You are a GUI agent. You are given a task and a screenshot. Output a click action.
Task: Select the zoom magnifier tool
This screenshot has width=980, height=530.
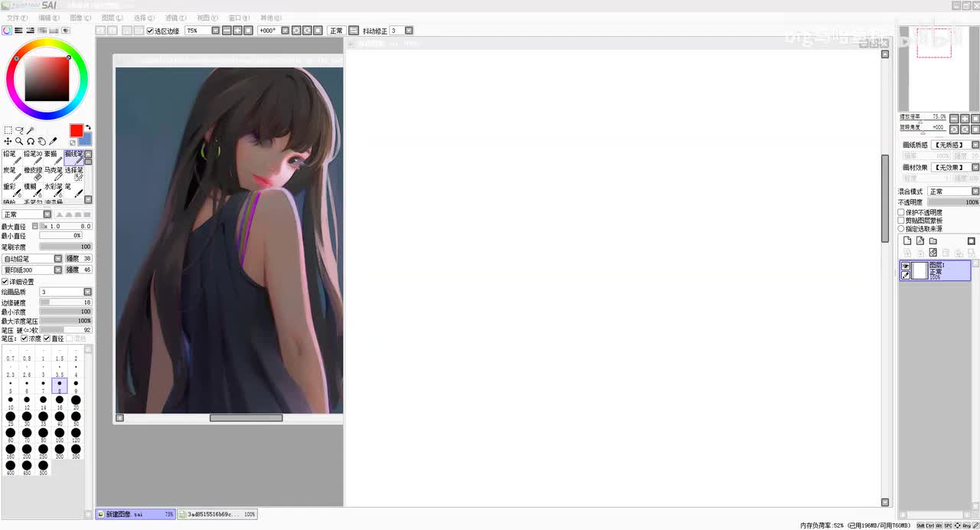[19, 142]
